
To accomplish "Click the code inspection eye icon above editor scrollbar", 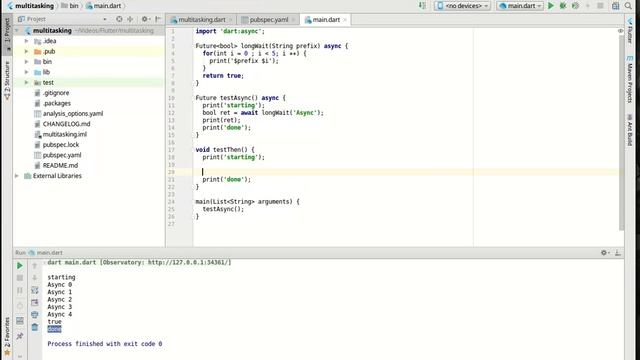I will pos(620,31).
